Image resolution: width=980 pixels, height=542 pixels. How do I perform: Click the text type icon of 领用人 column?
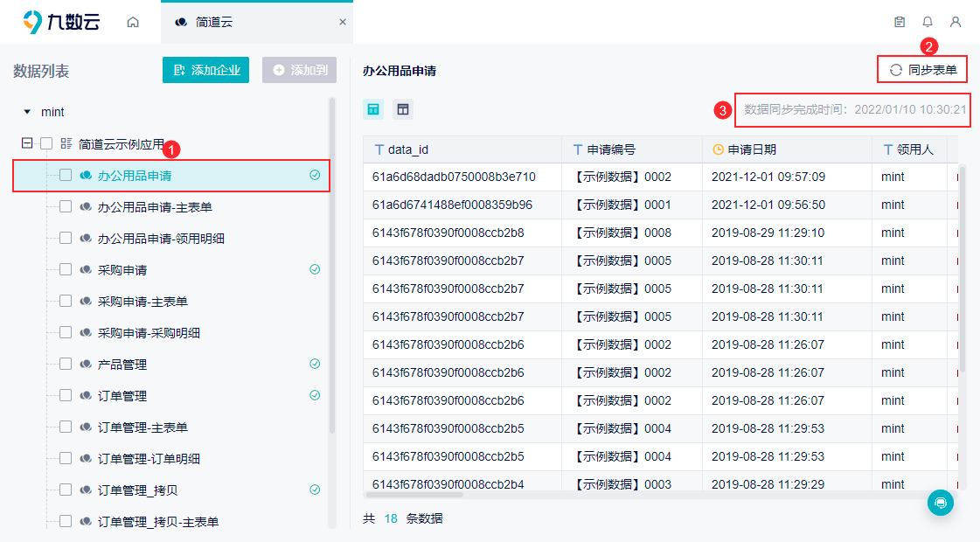coord(887,149)
